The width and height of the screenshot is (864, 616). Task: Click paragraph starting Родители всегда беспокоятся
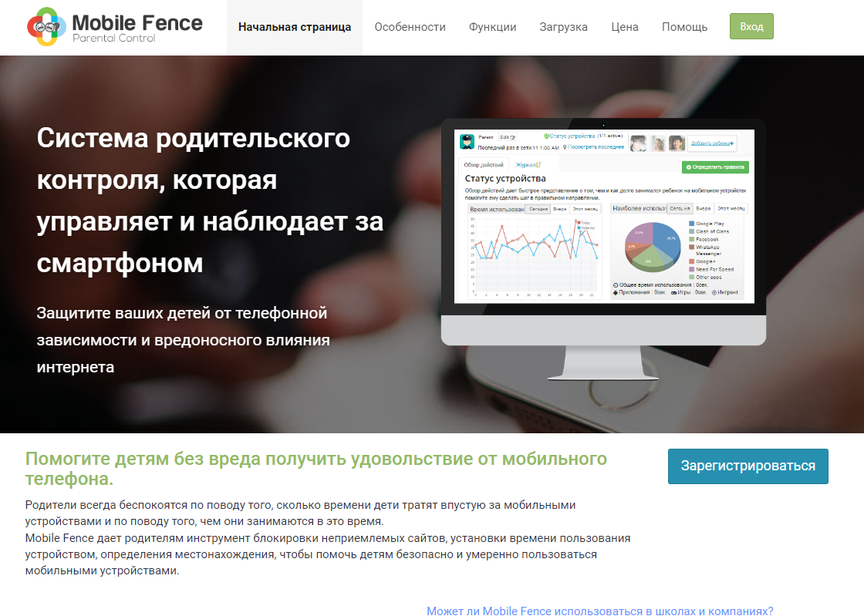300,513
